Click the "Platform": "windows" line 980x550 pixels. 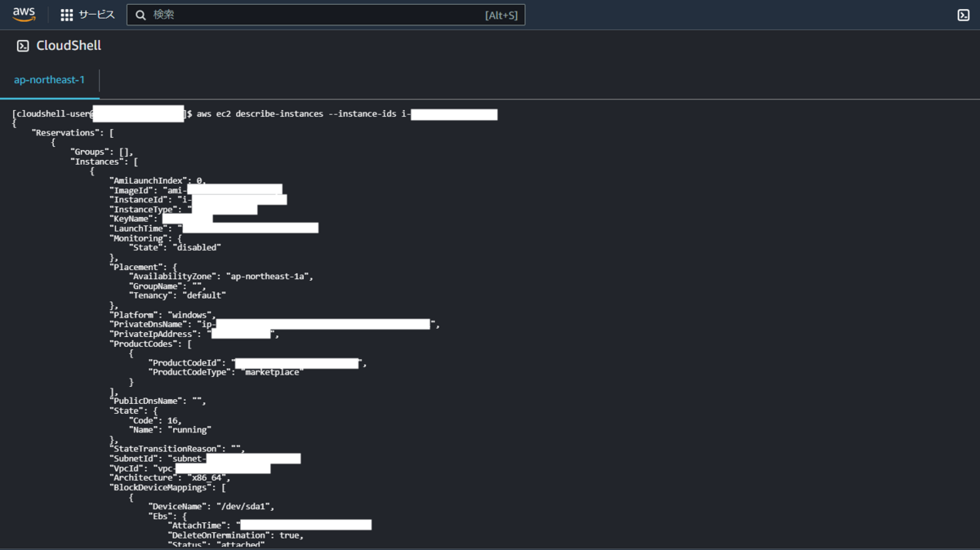pyautogui.click(x=163, y=315)
